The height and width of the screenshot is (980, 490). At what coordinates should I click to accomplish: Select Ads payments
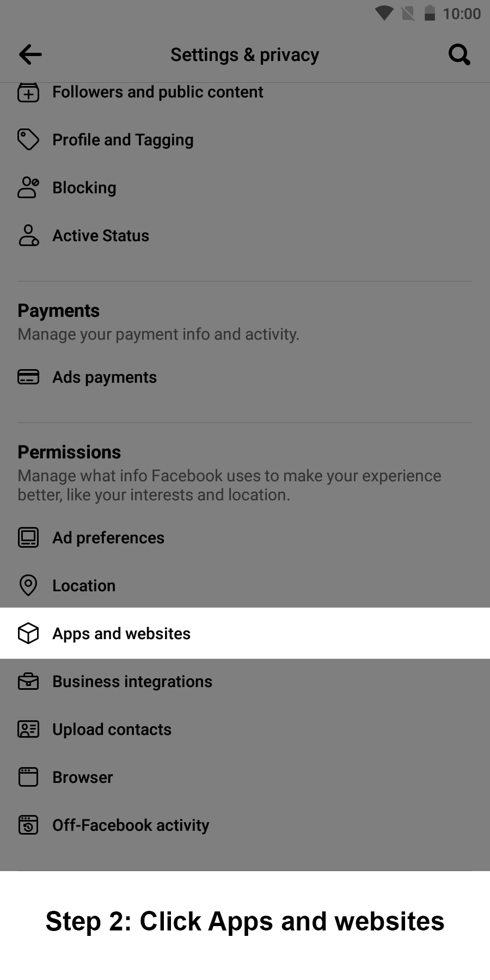(x=105, y=377)
